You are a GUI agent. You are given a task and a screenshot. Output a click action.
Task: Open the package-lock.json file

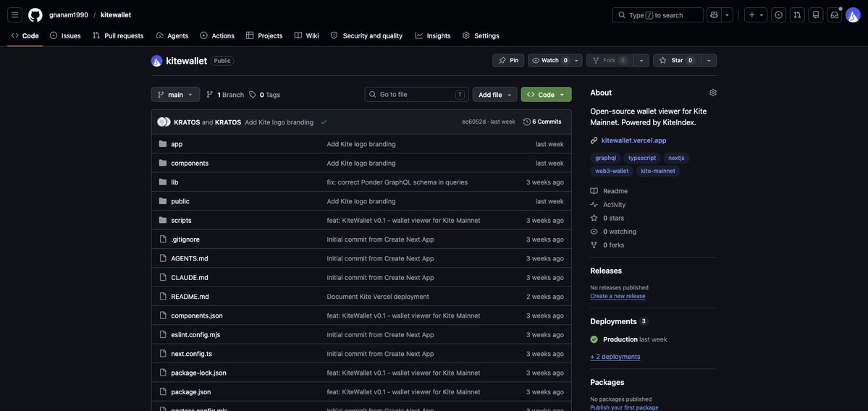point(199,373)
